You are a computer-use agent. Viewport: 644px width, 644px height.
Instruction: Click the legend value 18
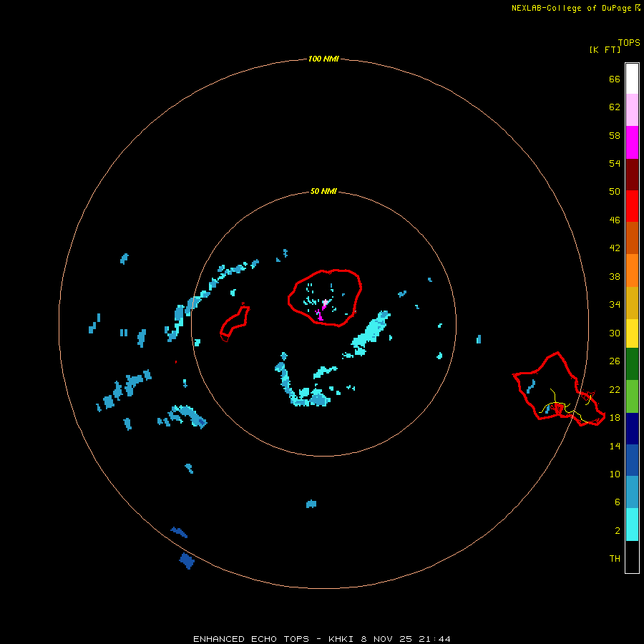(x=615, y=418)
